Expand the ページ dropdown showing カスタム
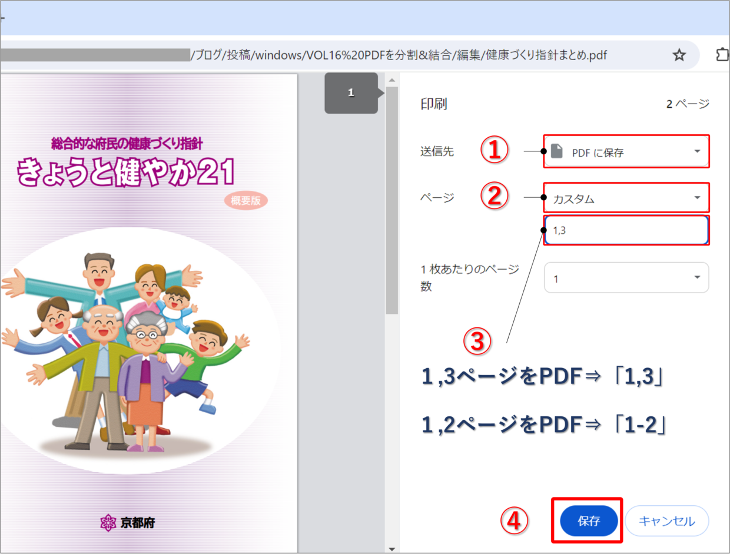 click(x=626, y=198)
